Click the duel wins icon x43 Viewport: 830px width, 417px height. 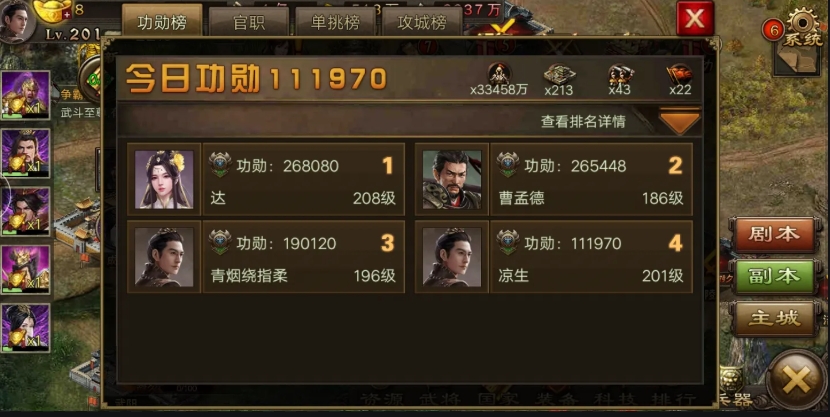point(620,74)
